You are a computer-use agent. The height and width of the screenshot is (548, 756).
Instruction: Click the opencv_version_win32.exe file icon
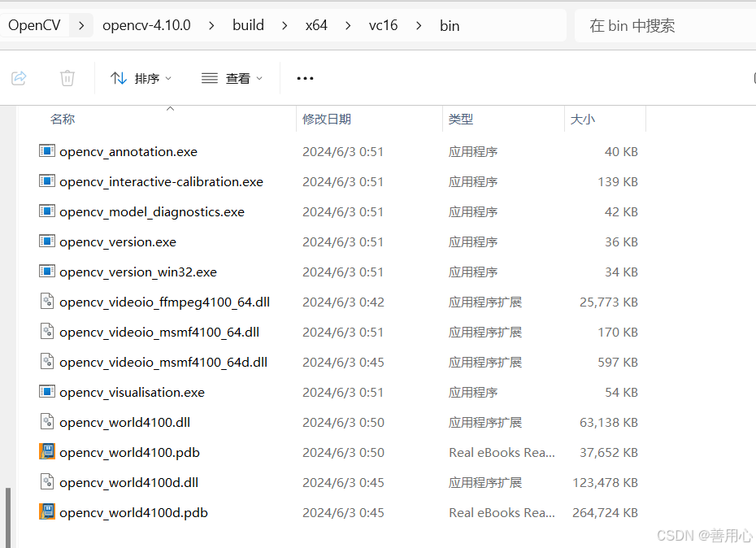click(47, 272)
